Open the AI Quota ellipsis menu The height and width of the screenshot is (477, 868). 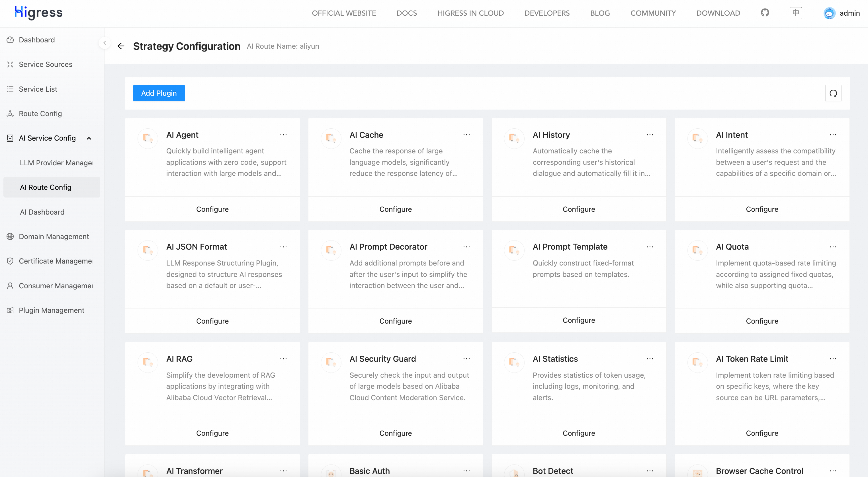tap(833, 247)
